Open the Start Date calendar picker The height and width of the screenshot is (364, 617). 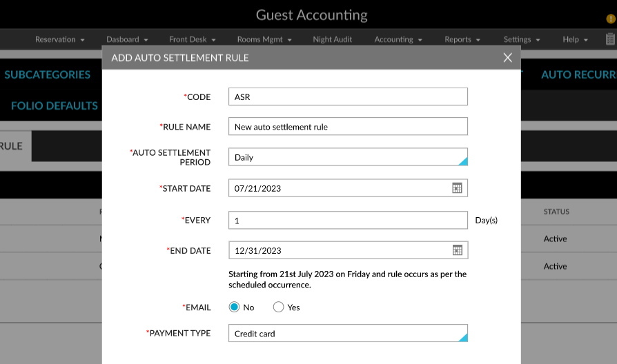coord(457,188)
